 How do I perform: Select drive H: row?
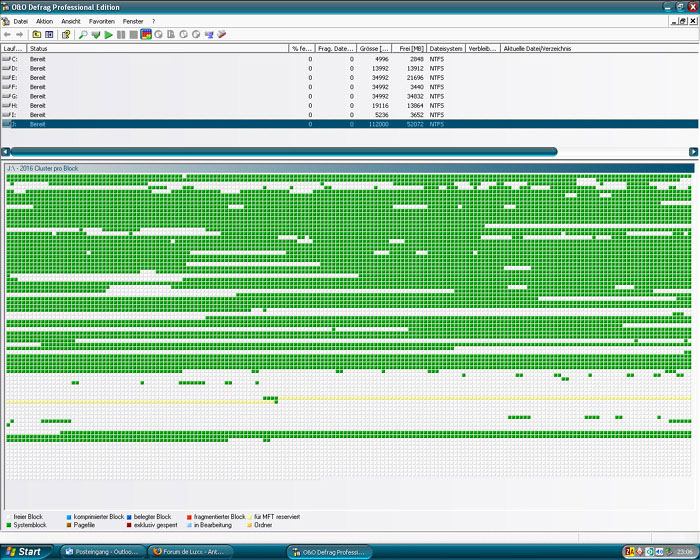coord(350,106)
